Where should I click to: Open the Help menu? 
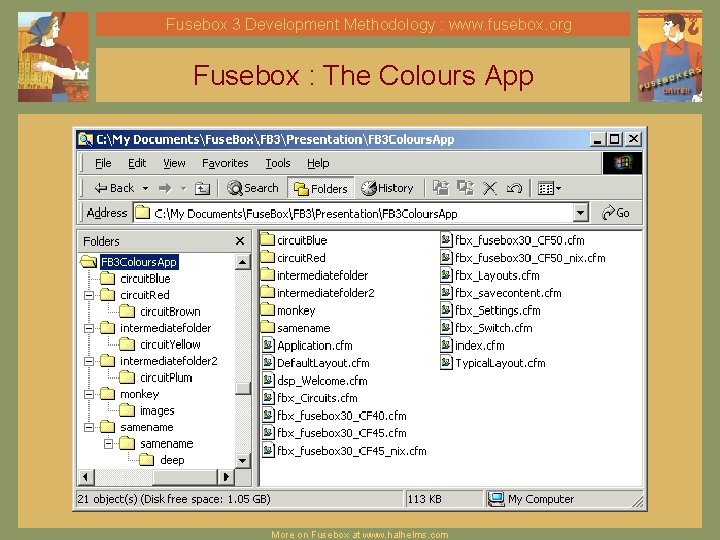click(318, 163)
